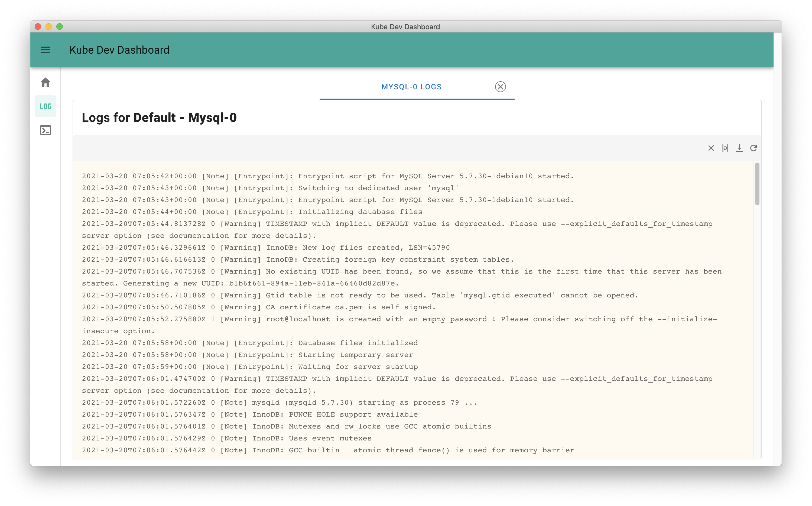Toggle word wrap for log lines

tap(725, 148)
